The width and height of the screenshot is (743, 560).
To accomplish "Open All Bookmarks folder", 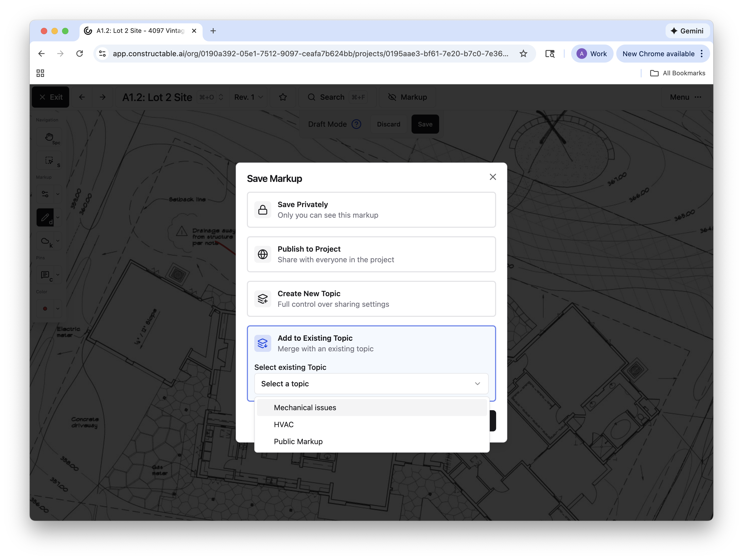I will point(678,73).
